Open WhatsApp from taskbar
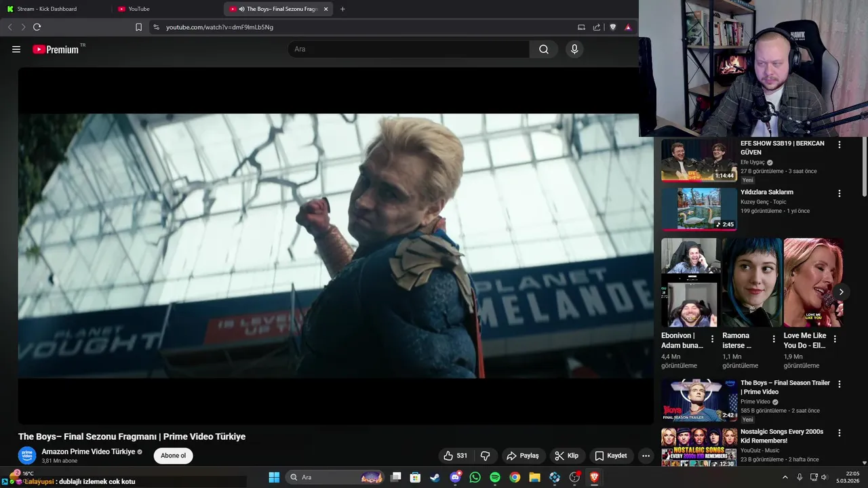This screenshot has width=868, height=488. pyautogui.click(x=475, y=477)
